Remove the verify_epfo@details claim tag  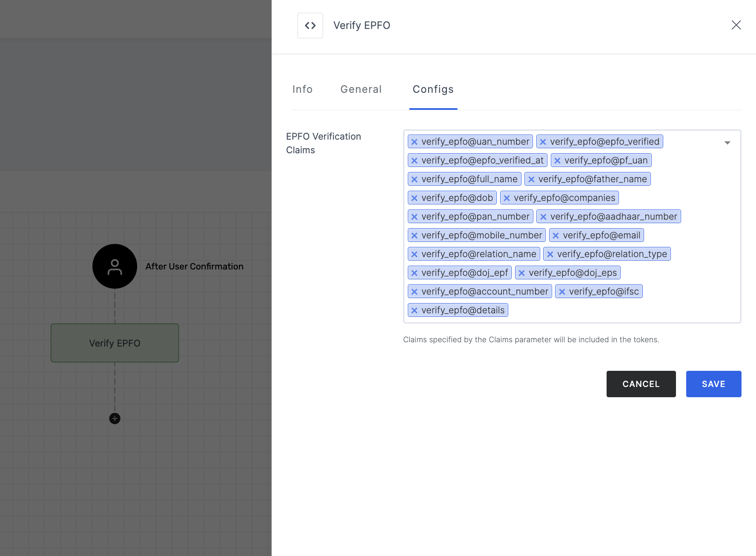pos(414,310)
